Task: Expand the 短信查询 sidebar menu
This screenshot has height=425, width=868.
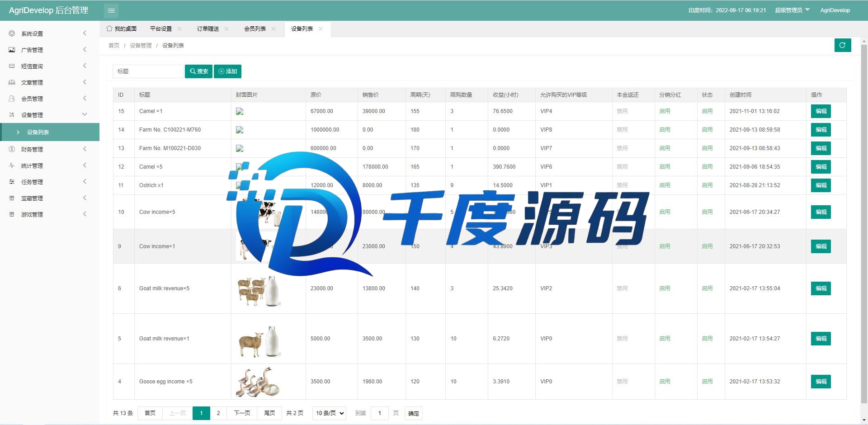Action: pyautogui.click(x=85, y=66)
